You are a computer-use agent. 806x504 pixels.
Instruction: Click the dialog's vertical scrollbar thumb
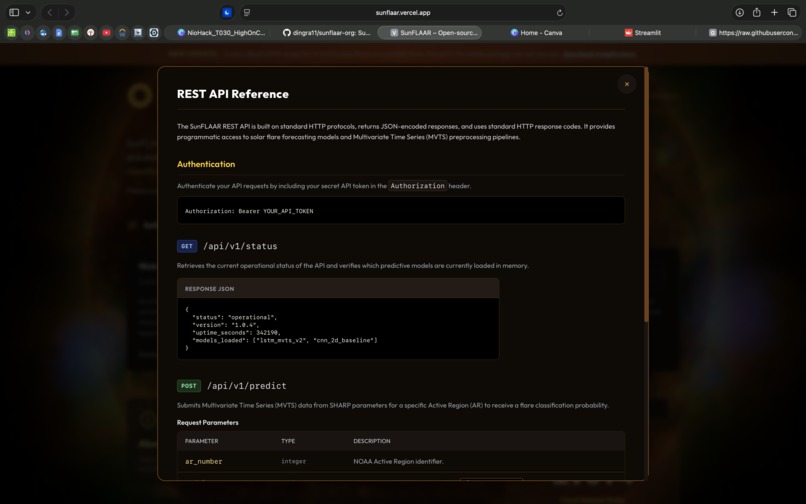click(x=646, y=194)
